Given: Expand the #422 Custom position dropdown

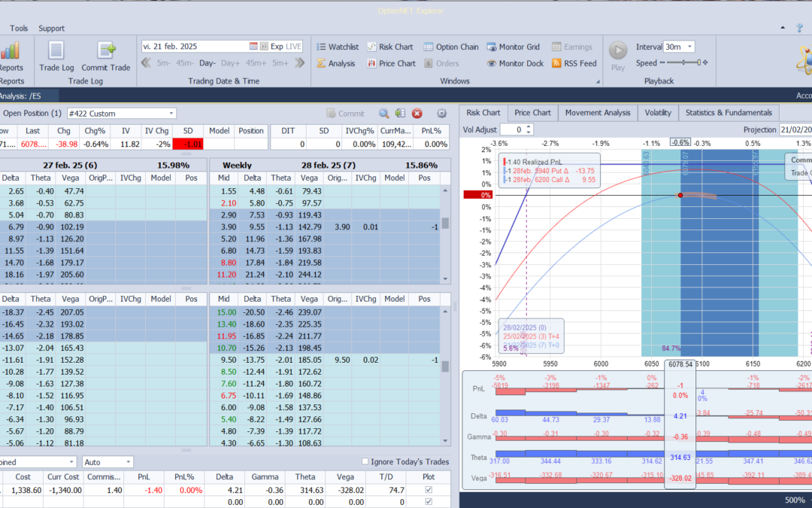Looking at the screenshot, I should click(171, 114).
